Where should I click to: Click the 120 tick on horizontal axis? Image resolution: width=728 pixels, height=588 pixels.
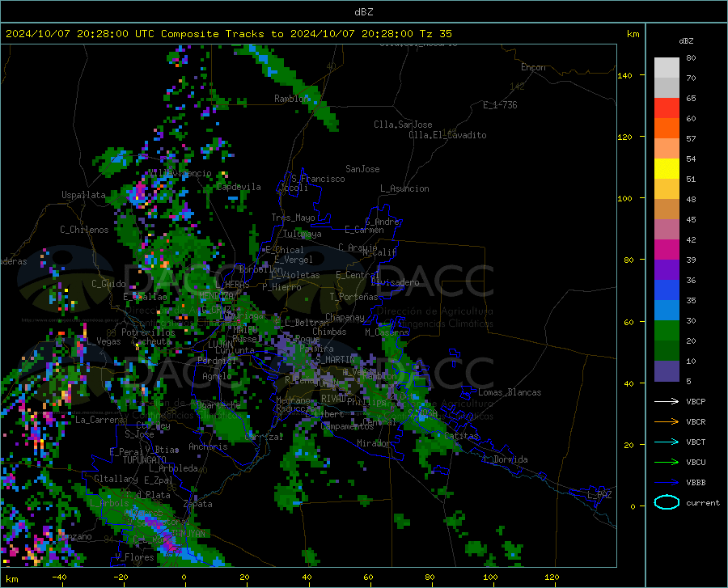click(552, 577)
